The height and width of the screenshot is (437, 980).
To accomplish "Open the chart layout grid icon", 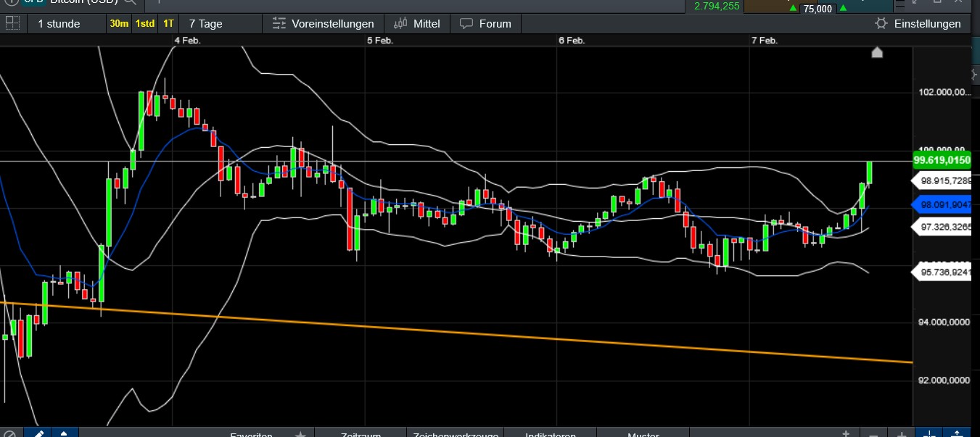I will coord(12,23).
